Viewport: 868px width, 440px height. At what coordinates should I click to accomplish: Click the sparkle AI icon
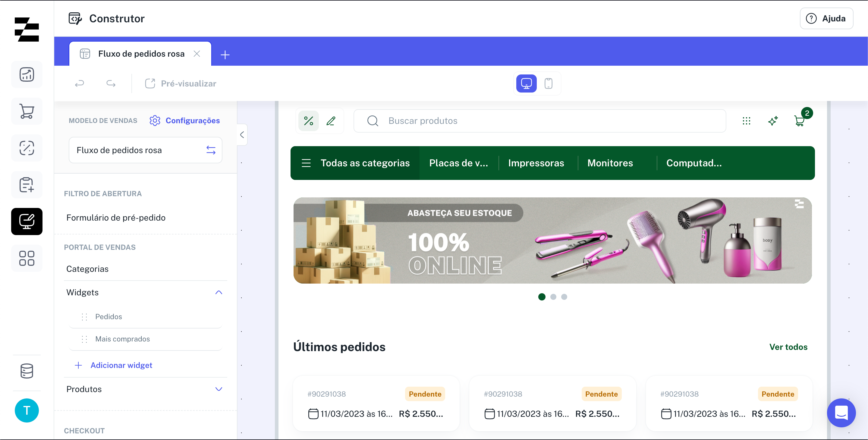point(773,121)
